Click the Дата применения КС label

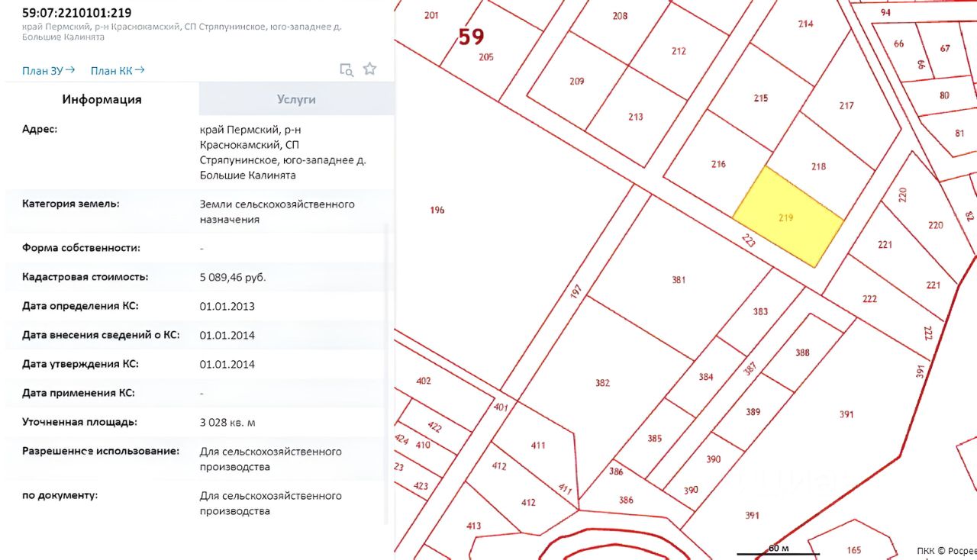(79, 393)
